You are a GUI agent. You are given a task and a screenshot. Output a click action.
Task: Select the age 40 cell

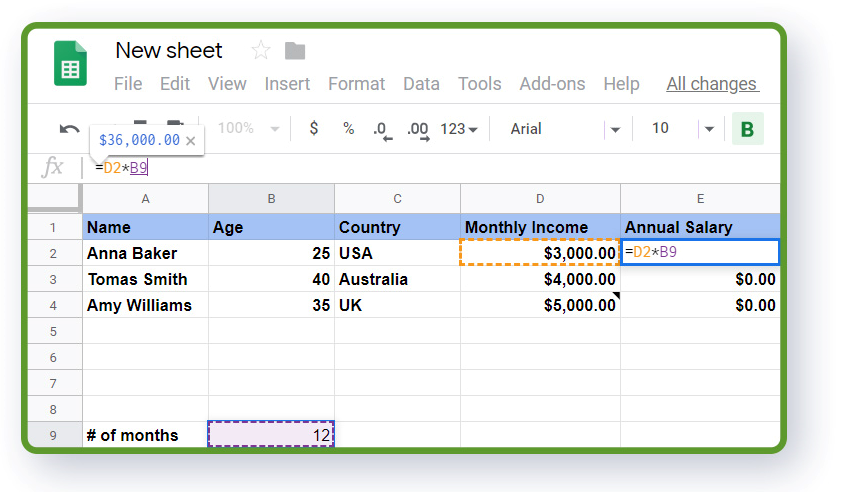(x=271, y=279)
